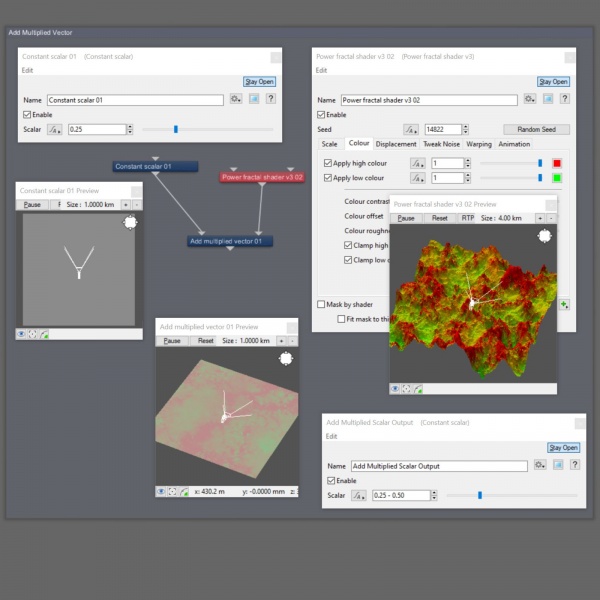Click frame-view icon in Power fractal shader Preview
The height and width of the screenshot is (600, 600).
point(406,389)
